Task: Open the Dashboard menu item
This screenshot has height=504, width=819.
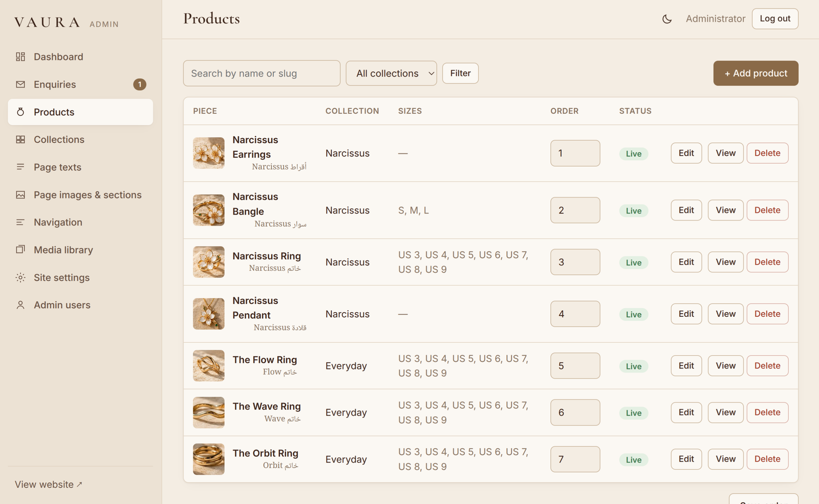Action: click(80, 57)
